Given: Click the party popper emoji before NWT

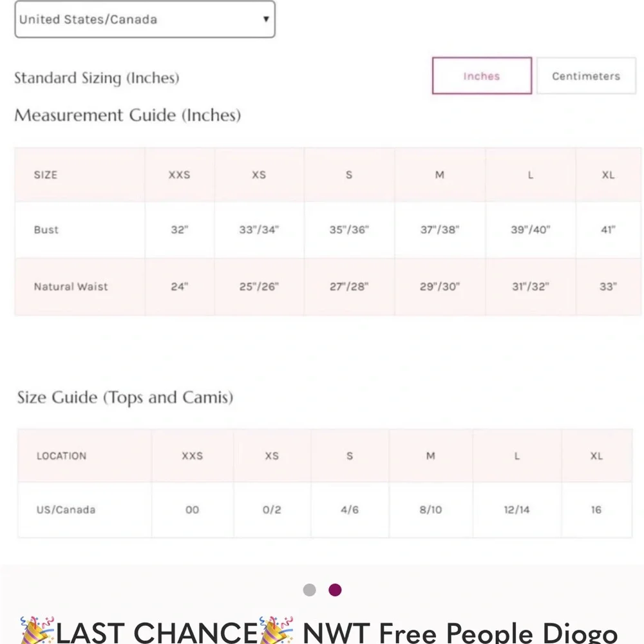Looking at the screenshot, I should click(276, 630).
